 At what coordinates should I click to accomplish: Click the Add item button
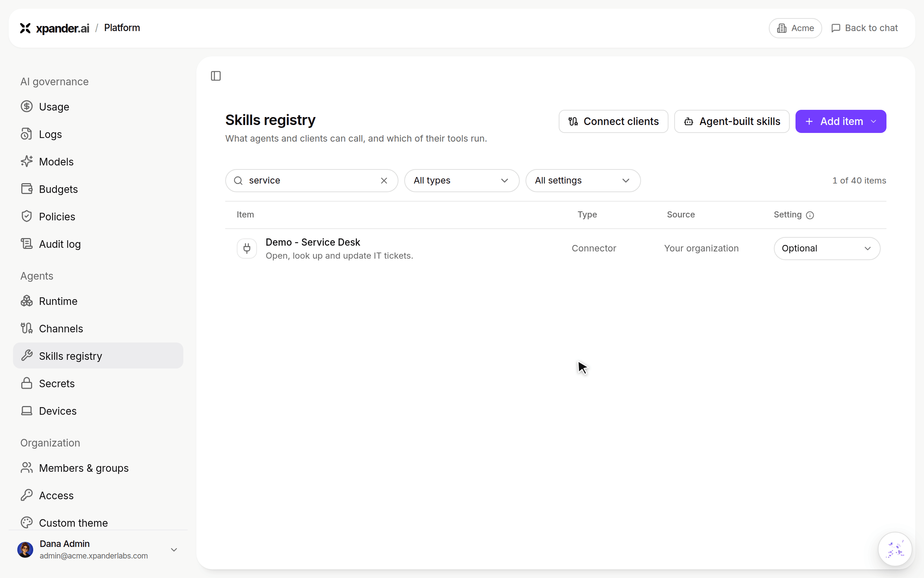[x=841, y=122]
